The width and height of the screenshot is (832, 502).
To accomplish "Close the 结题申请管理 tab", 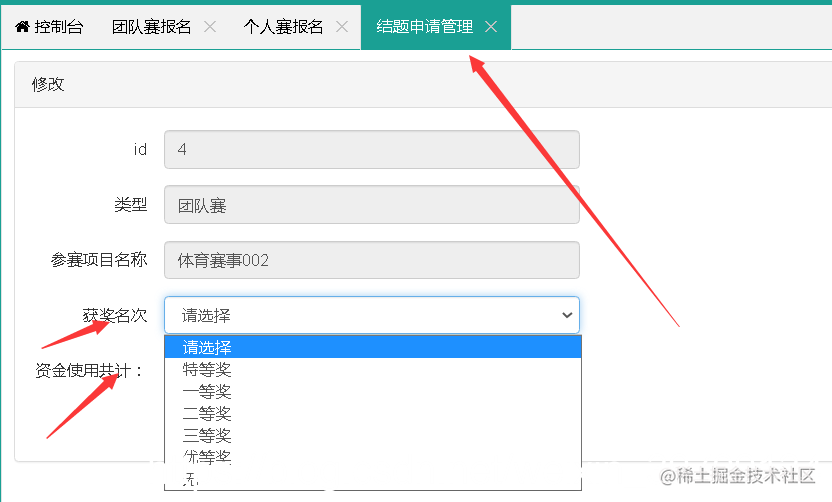I will 491,27.
